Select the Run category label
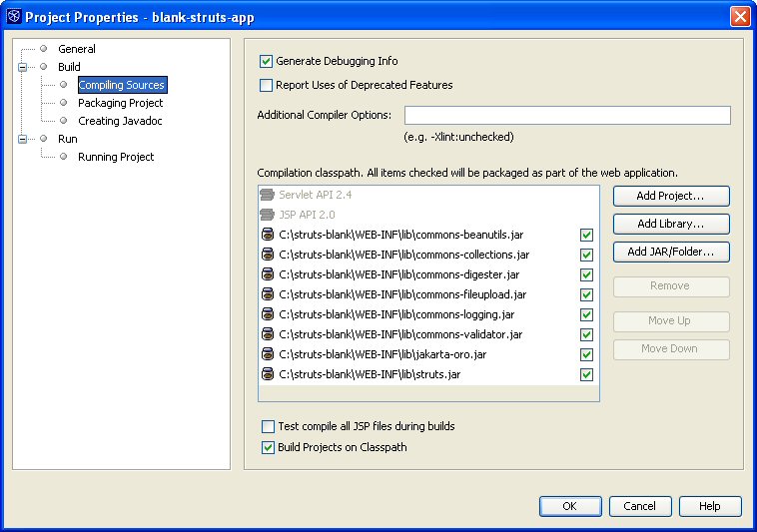The width and height of the screenshot is (757, 532). point(68,139)
